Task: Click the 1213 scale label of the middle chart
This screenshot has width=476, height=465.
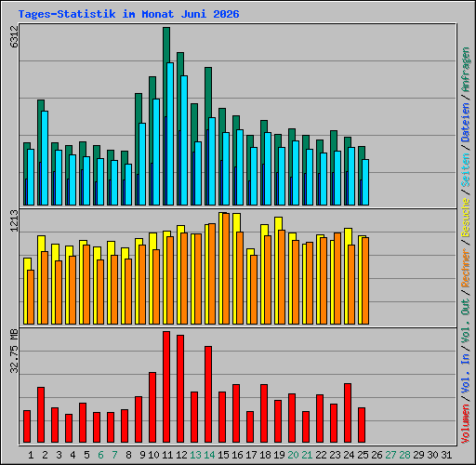Action: 14,220
